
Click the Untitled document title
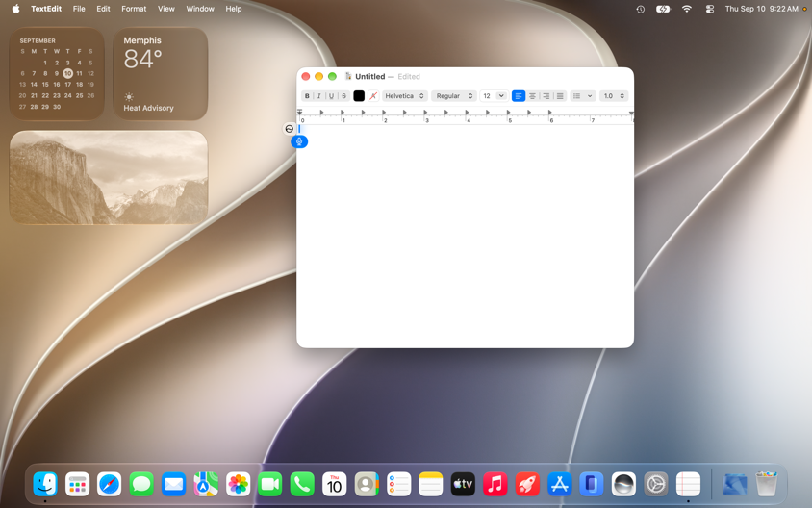369,77
